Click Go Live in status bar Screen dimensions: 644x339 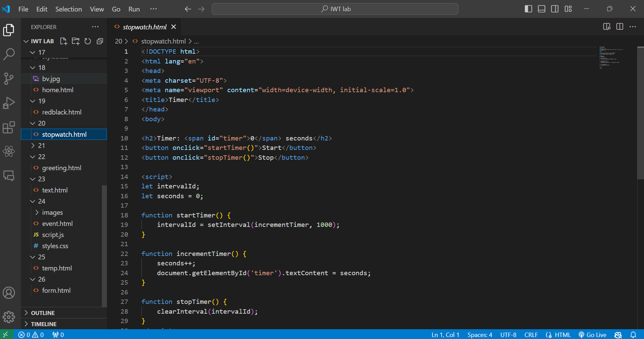click(592, 335)
